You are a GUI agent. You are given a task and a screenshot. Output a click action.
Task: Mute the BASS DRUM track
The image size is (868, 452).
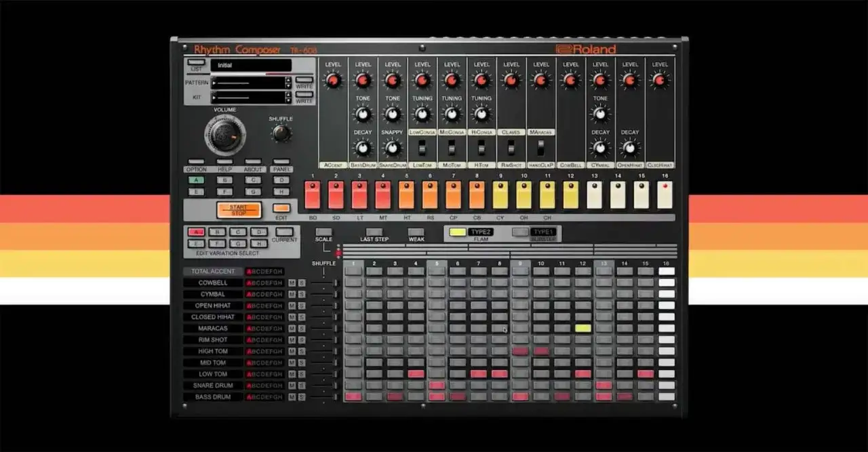[292, 397]
